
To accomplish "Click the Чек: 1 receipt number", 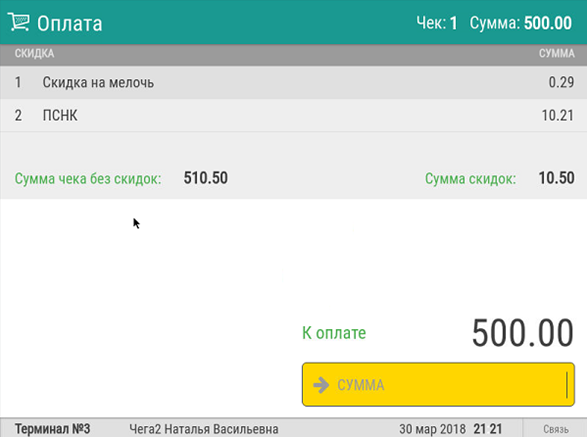I will (437, 23).
